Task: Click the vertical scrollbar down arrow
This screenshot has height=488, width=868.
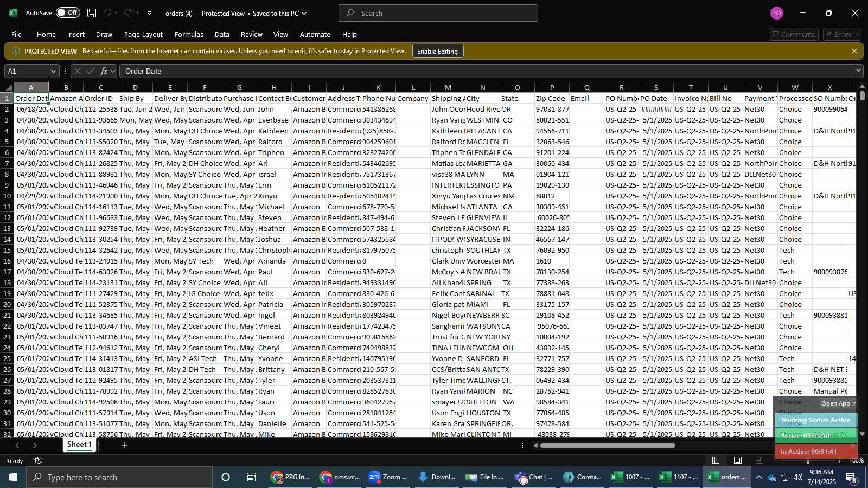Action: [862, 434]
